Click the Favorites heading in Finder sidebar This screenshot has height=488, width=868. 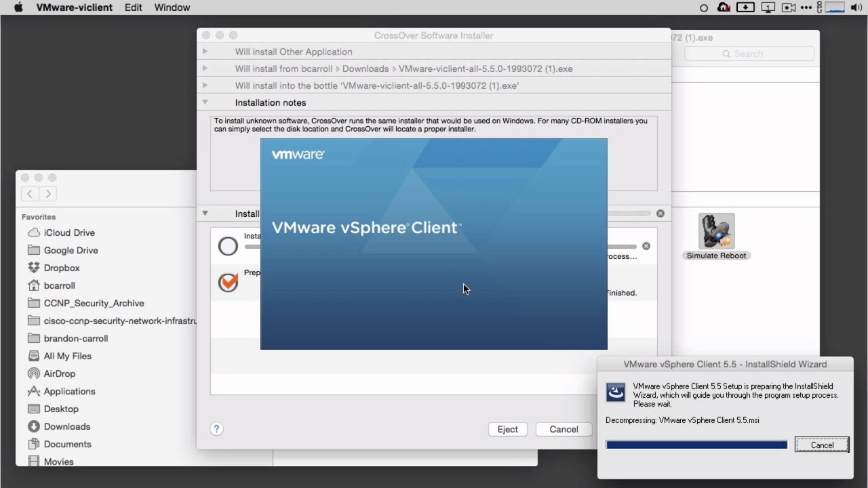[39, 217]
